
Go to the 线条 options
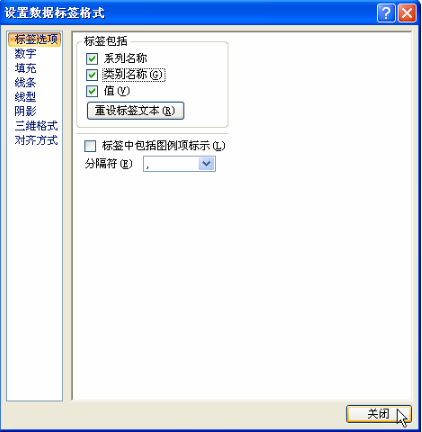[x=25, y=82]
